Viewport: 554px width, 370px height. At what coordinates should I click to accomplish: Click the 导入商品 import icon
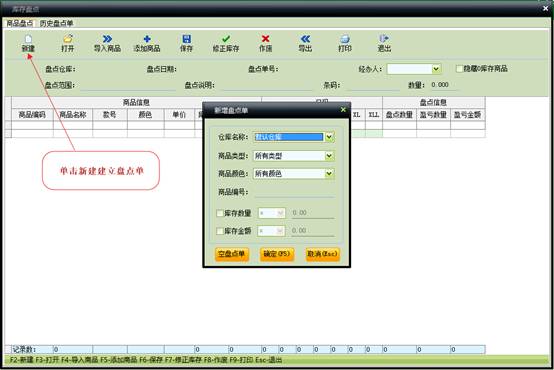pyautogui.click(x=107, y=43)
